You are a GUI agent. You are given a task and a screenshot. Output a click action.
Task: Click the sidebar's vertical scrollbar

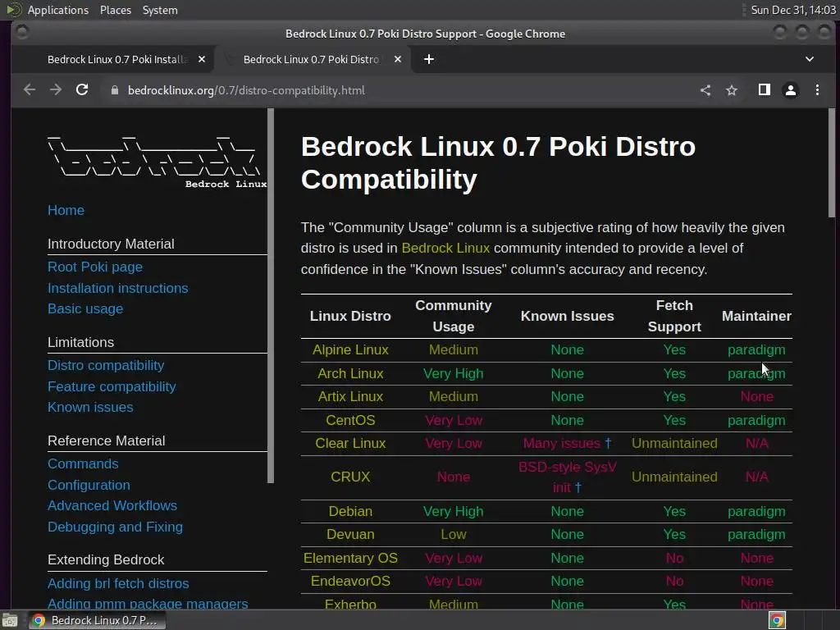click(x=271, y=295)
